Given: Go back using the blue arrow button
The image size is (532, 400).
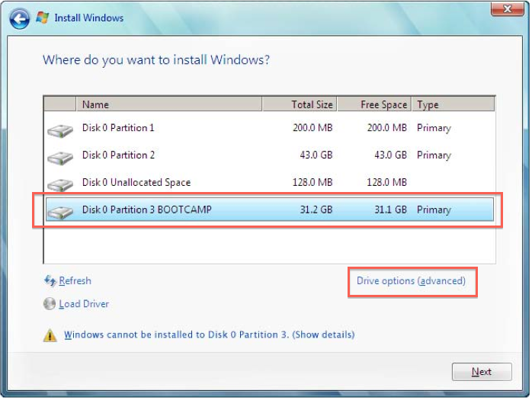Looking at the screenshot, I should [19, 19].
